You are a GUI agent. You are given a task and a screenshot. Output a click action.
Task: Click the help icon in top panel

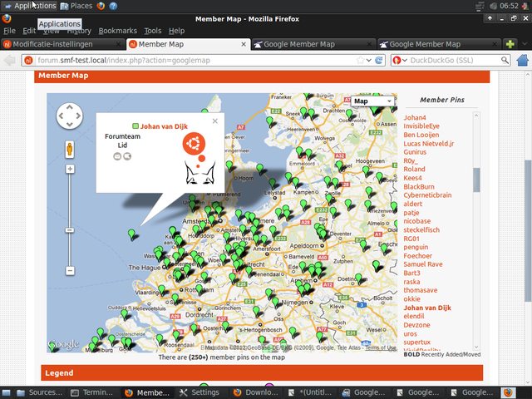click(113, 6)
